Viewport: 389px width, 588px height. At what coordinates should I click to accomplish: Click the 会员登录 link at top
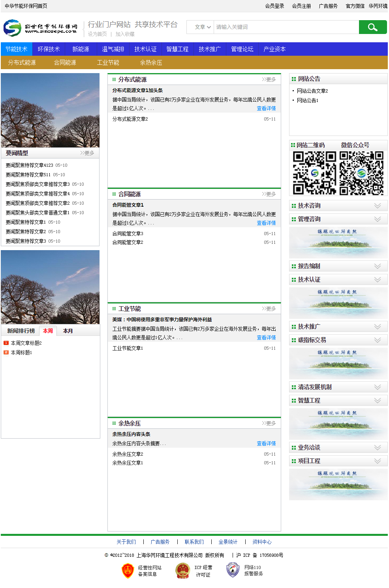coord(274,6)
